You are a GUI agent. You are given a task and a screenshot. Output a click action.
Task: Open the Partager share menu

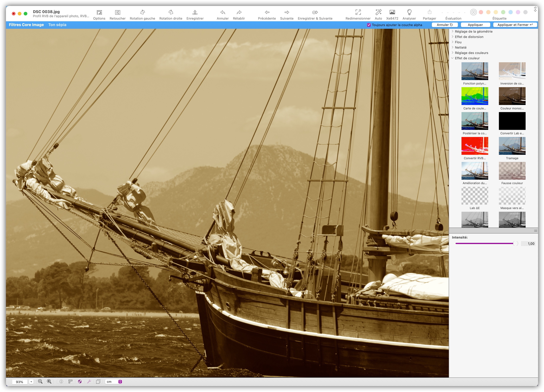(x=429, y=12)
